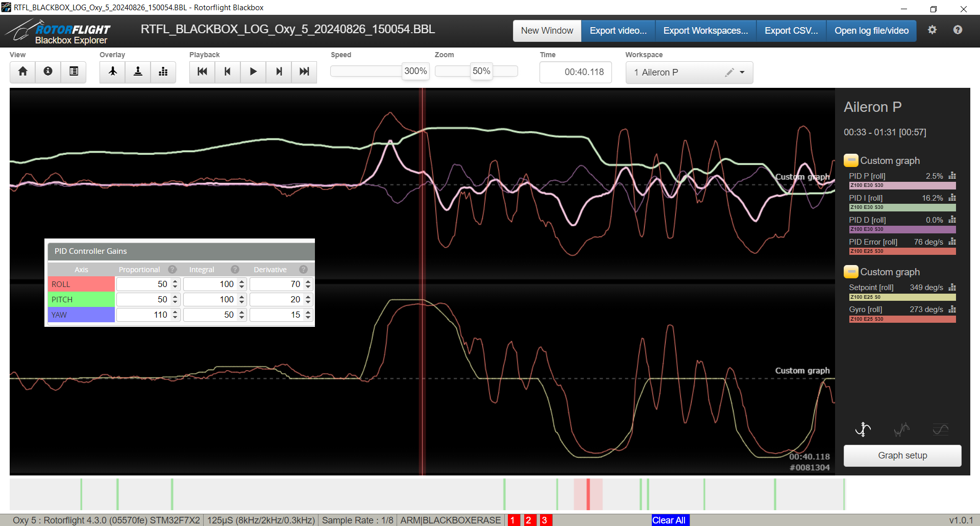Jump to end of log
980x526 pixels.
(x=304, y=71)
